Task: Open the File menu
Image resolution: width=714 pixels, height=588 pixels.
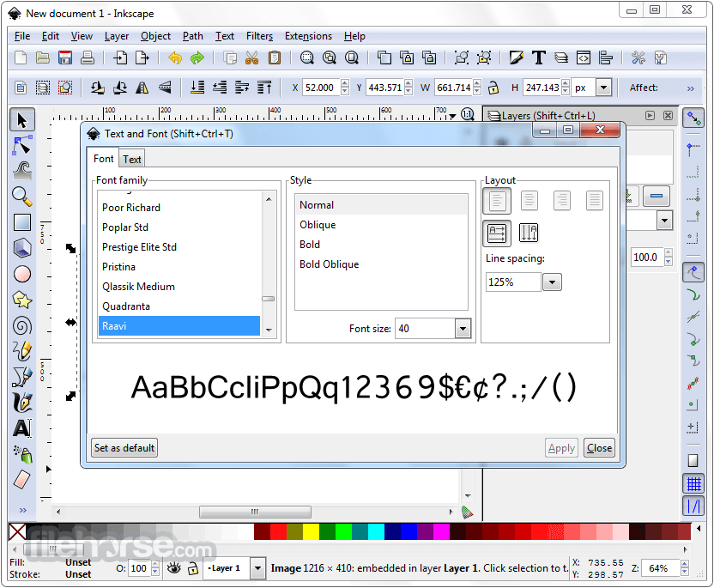Action: (x=21, y=36)
